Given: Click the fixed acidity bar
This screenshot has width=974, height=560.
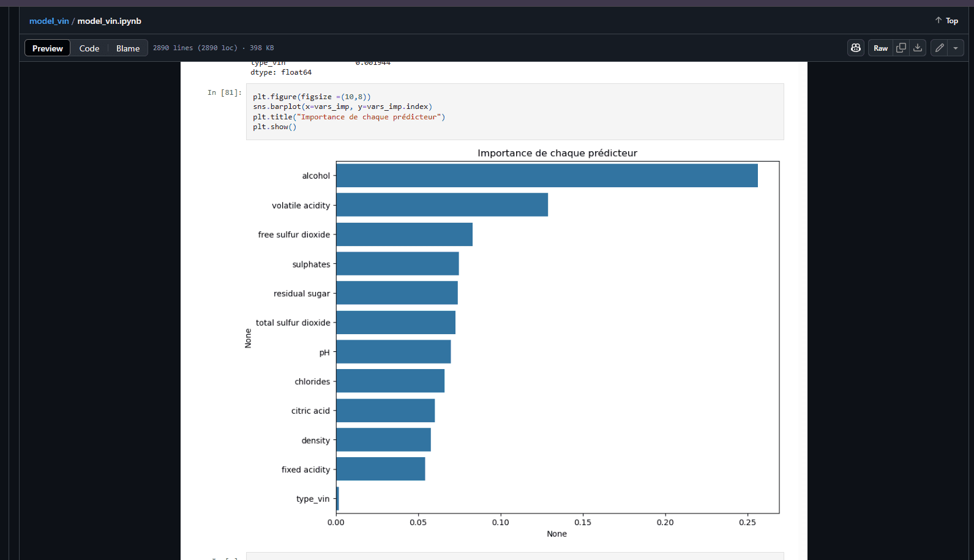Looking at the screenshot, I should [380, 469].
